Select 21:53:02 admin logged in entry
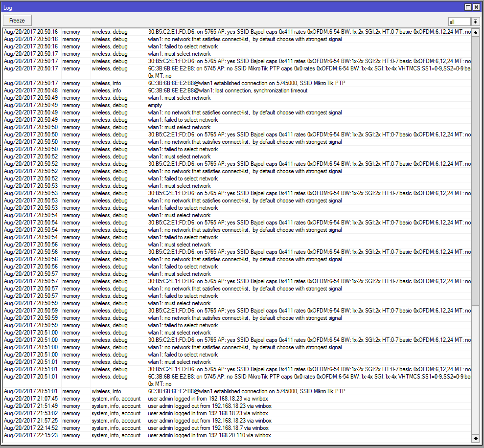Viewport: 484px width, 448px height. (237, 413)
